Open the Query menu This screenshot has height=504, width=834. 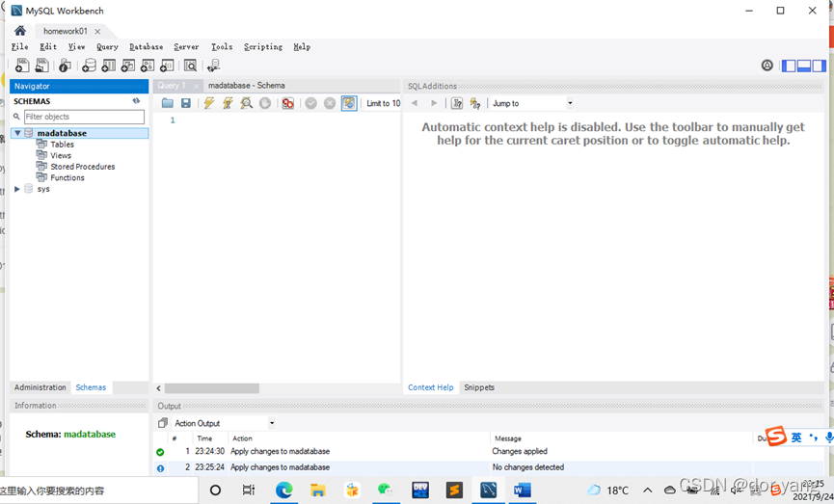point(107,47)
